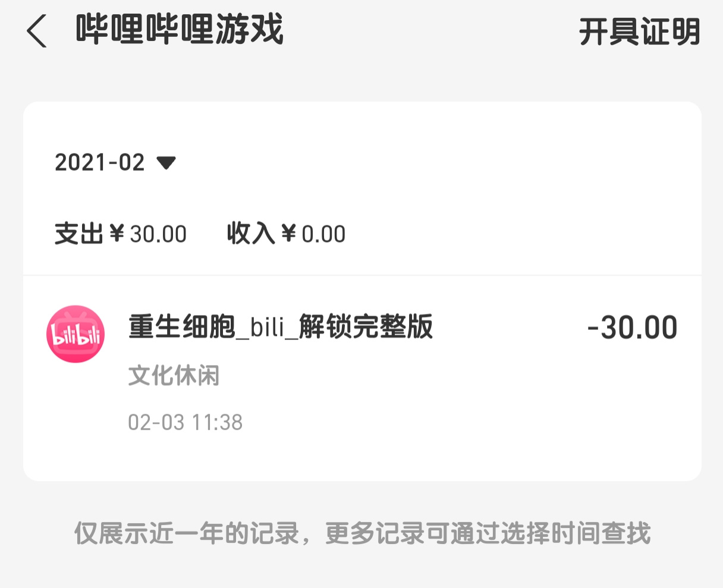The height and width of the screenshot is (588, 723).
Task: Tap the -30.00 transaction amount
Action: [x=632, y=328]
